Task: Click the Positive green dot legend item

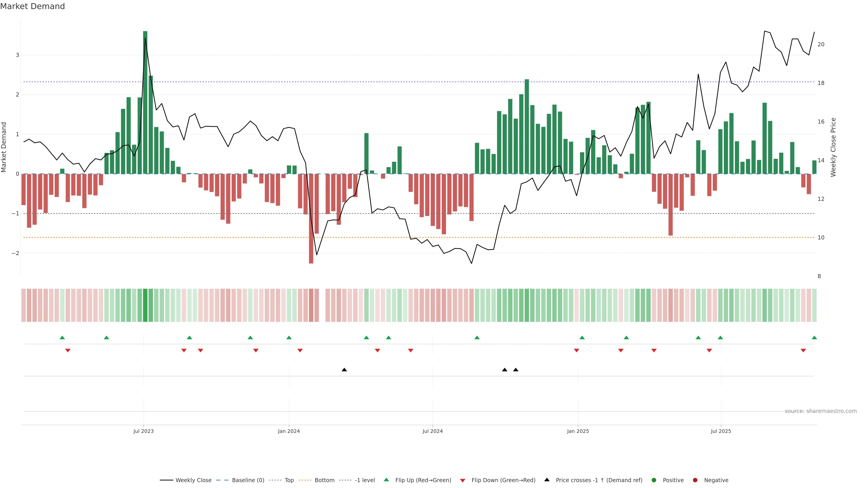Action: click(x=654, y=480)
